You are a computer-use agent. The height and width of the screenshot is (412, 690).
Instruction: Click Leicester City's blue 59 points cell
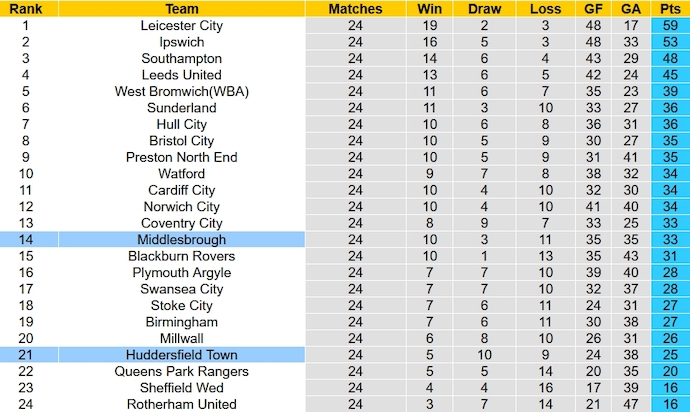click(x=669, y=26)
